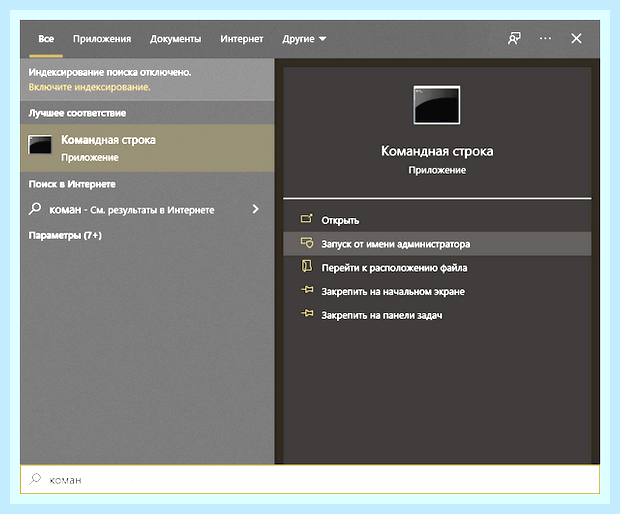This screenshot has width=620, height=514.
Task: Expand the Другие dropdown
Action: click(304, 39)
